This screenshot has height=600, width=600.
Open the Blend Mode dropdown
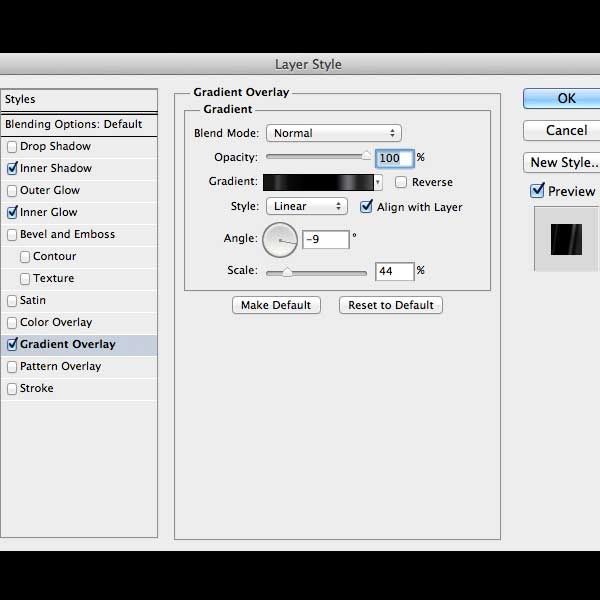(334, 133)
